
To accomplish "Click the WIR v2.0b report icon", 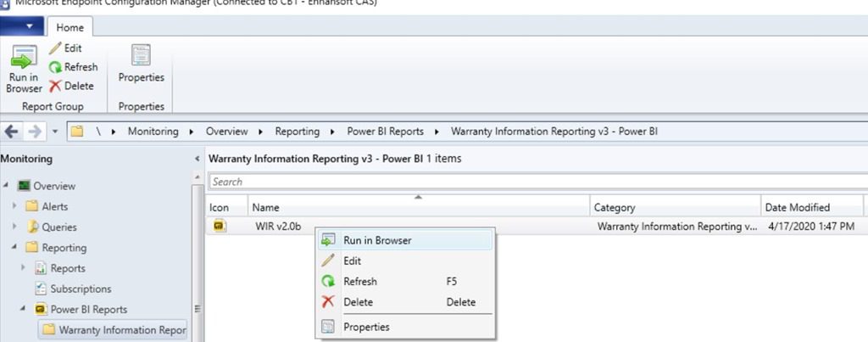I will coord(219,227).
